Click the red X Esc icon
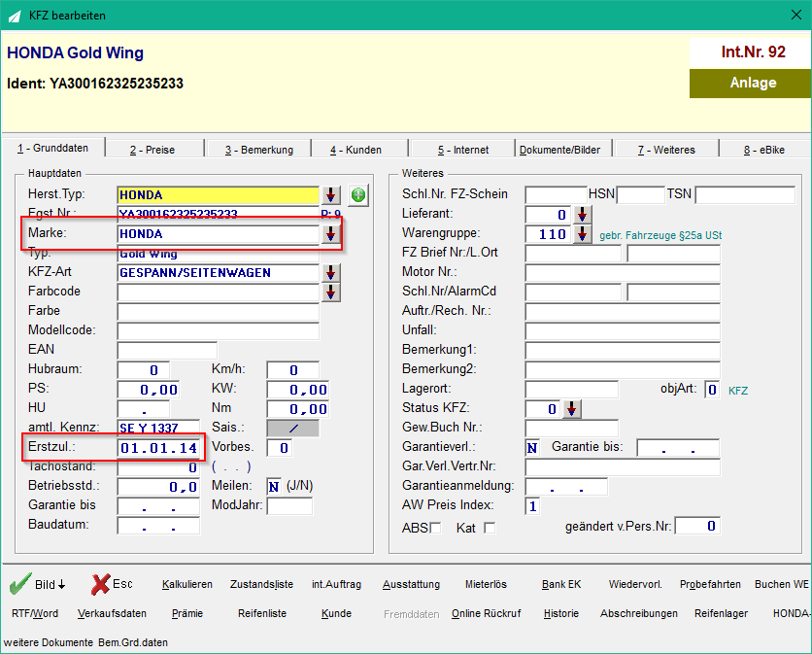This screenshot has height=654, width=812. coord(100,584)
